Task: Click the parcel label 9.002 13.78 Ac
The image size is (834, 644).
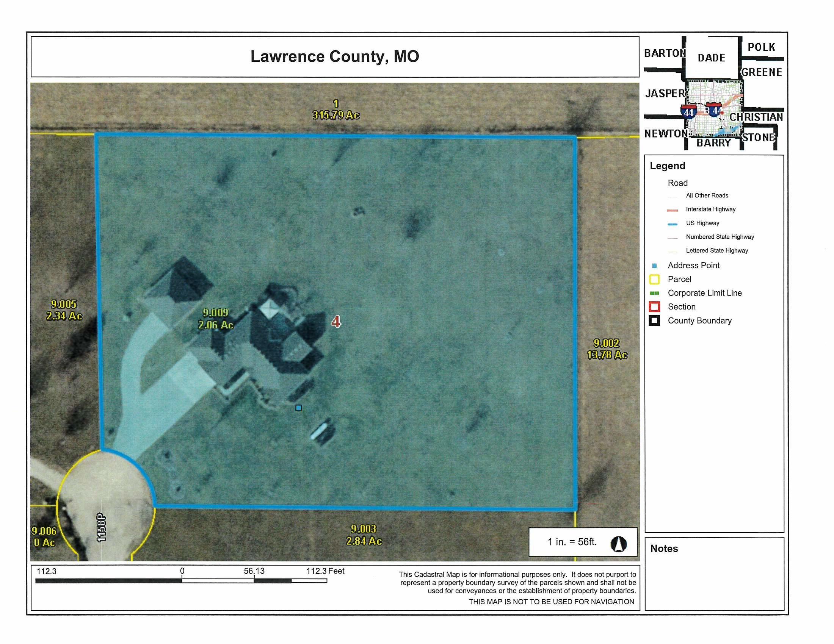Action: [x=607, y=349]
